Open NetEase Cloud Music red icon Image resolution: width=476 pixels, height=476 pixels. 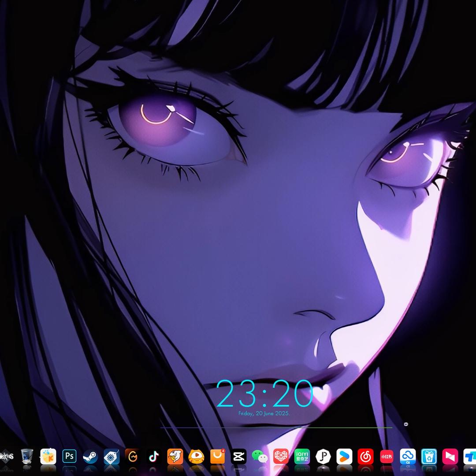tap(365, 456)
